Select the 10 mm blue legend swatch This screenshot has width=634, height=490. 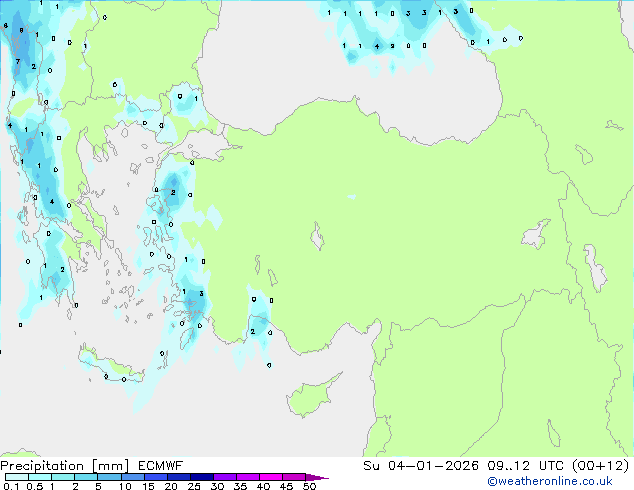point(132,477)
